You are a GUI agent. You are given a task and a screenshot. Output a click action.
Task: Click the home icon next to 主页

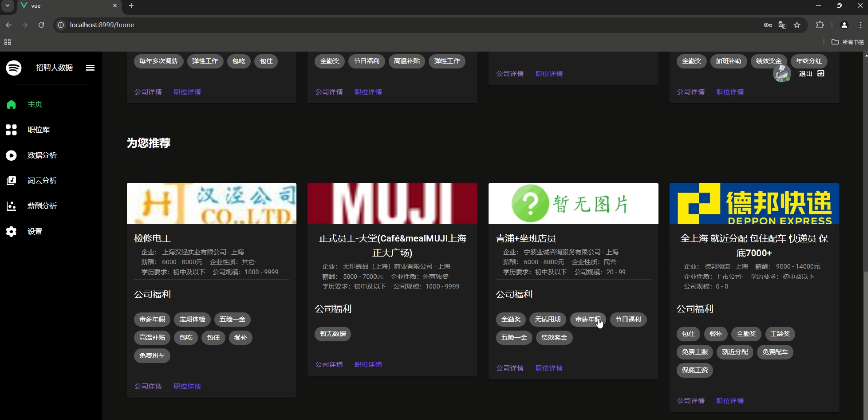coord(11,104)
